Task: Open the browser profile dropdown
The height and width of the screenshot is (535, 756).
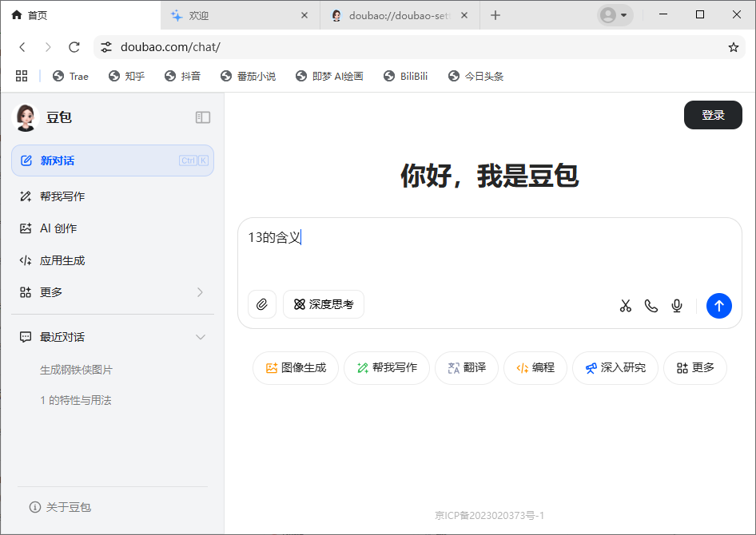Action: click(615, 15)
